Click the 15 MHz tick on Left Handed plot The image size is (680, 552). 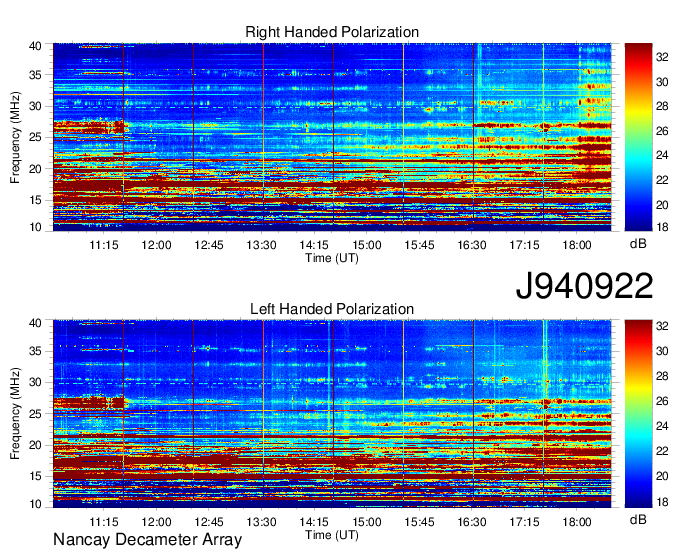[x=35, y=477]
